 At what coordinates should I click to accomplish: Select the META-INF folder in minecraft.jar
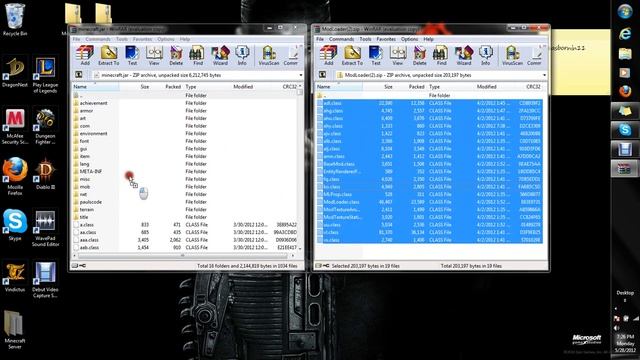[91, 171]
